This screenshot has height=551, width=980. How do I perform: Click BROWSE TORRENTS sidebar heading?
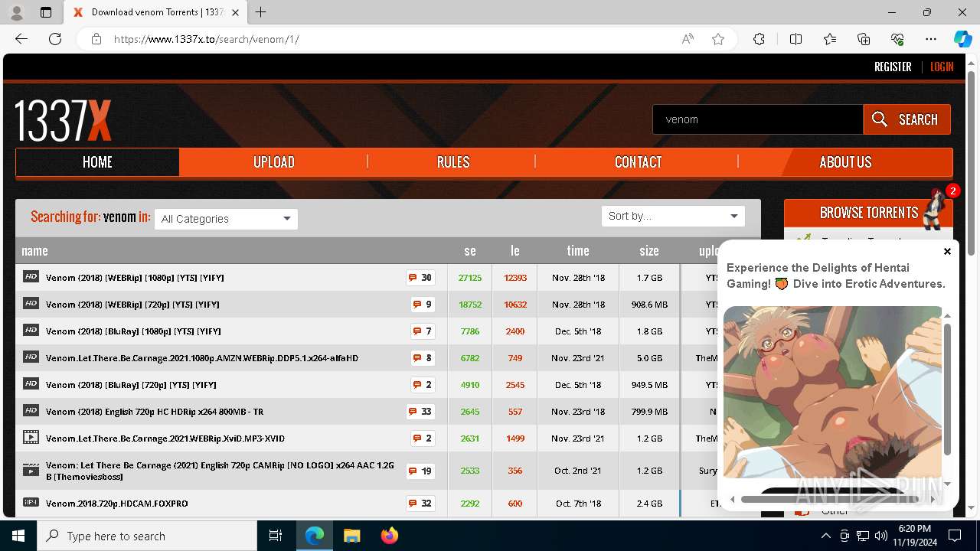(x=869, y=213)
